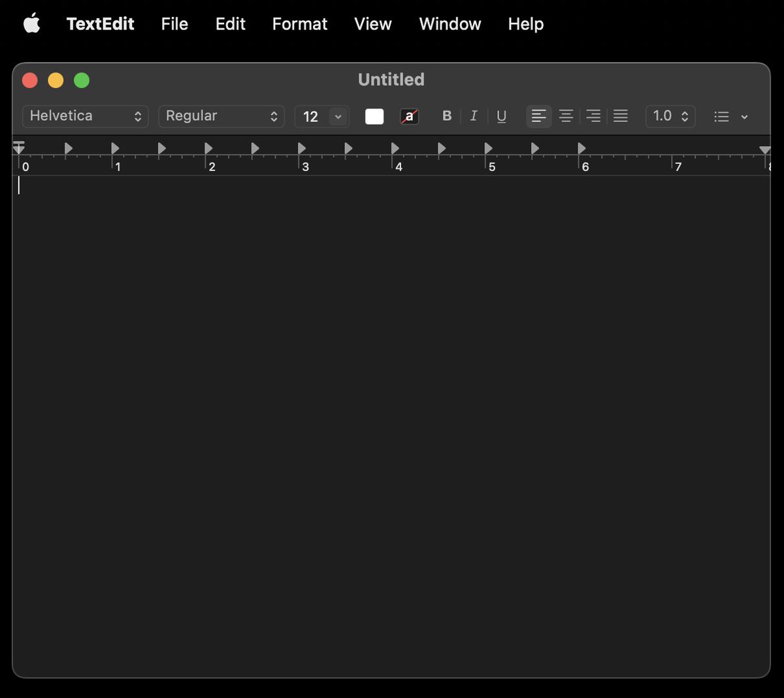Click the list bullets icon
784x698 pixels.
click(721, 117)
